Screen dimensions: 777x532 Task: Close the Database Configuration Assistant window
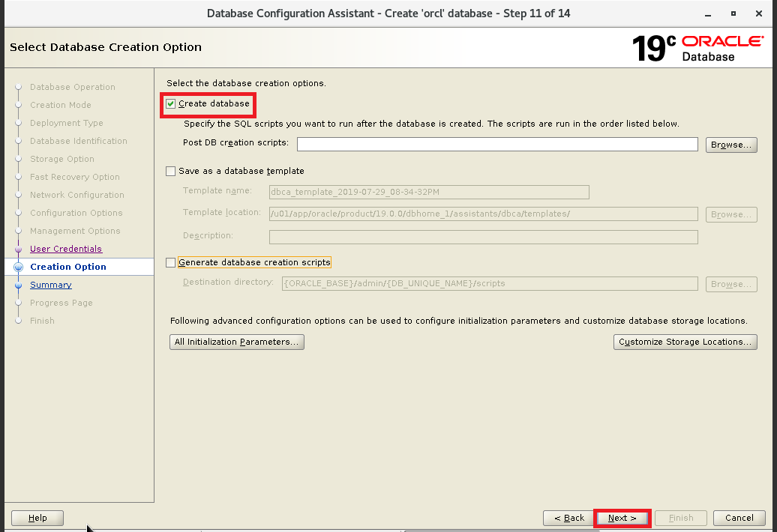(x=759, y=13)
